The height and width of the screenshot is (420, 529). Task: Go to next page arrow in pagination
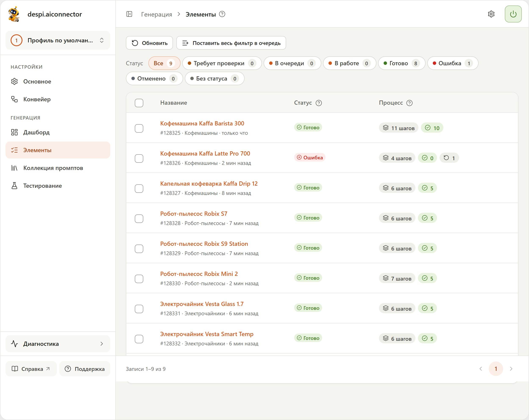tap(511, 369)
